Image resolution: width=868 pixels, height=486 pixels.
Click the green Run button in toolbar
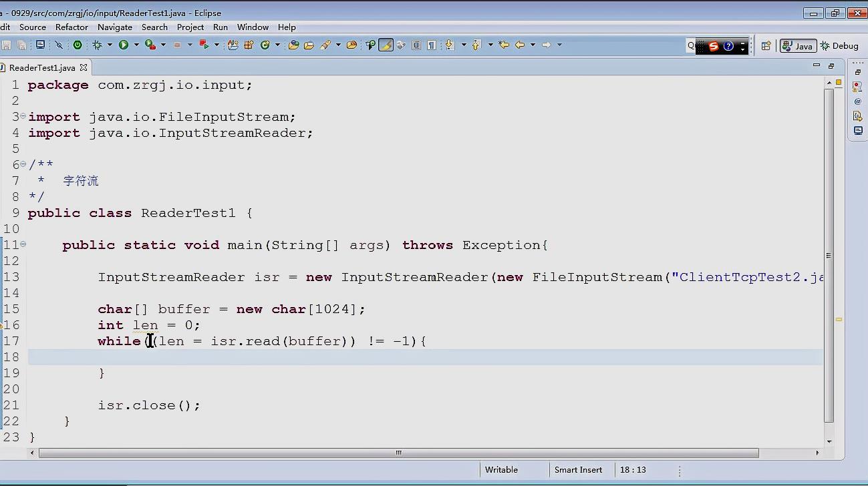[123, 45]
